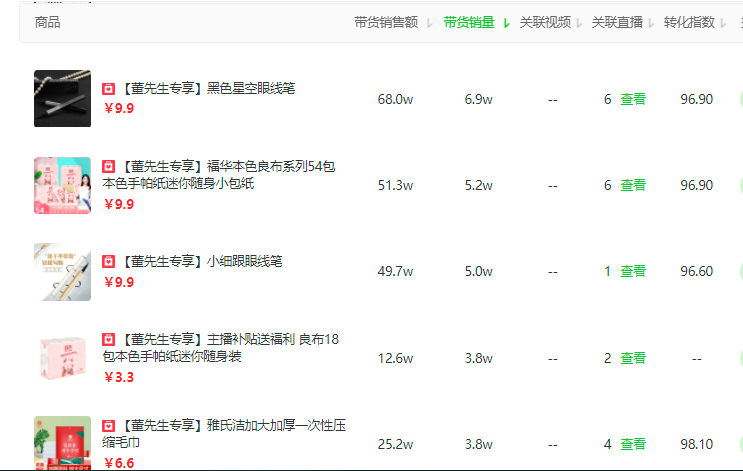This screenshot has height=471, width=743.
Task: Sort by 关联视频 column header
Action: click(x=551, y=22)
